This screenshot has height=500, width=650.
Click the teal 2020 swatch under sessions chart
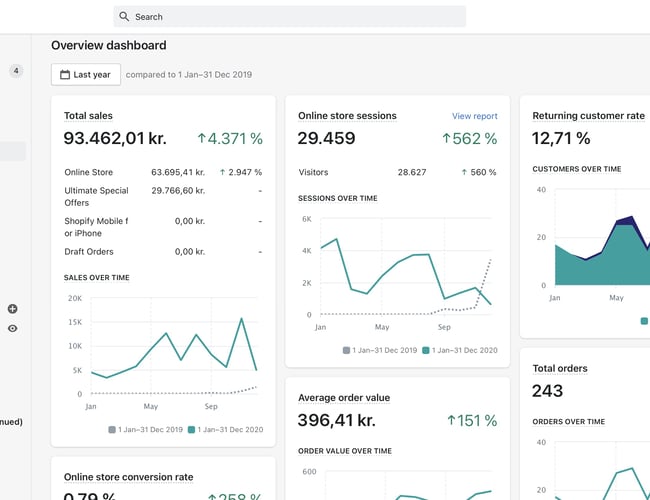(426, 350)
